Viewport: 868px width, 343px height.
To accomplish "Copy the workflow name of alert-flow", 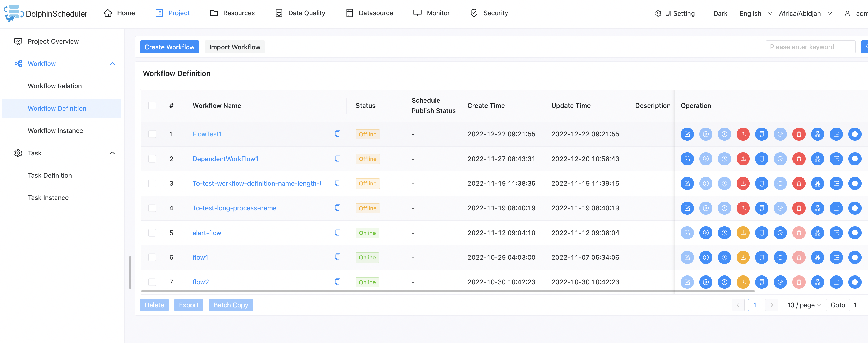I will (x=337, y=233).
